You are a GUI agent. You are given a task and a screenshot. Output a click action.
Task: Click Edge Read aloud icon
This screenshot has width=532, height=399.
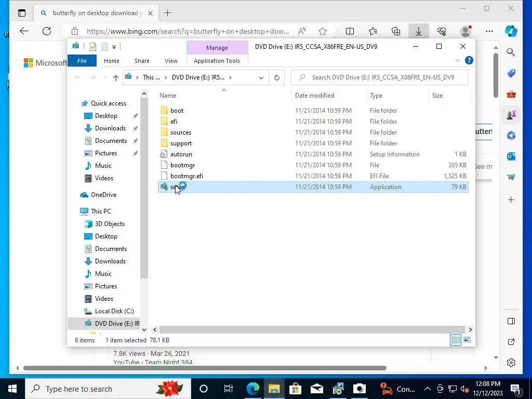(302, 32)
